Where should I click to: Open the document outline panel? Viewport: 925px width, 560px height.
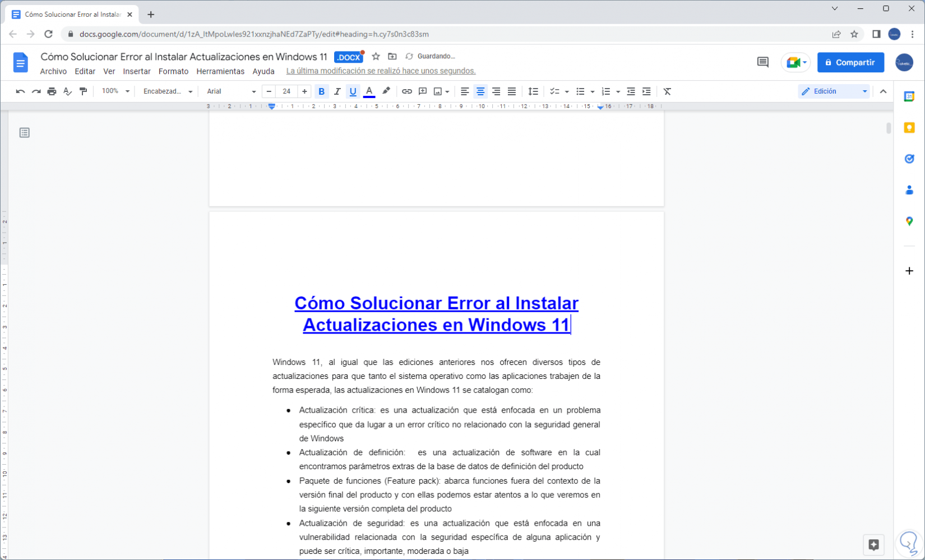tap(24, 133)
